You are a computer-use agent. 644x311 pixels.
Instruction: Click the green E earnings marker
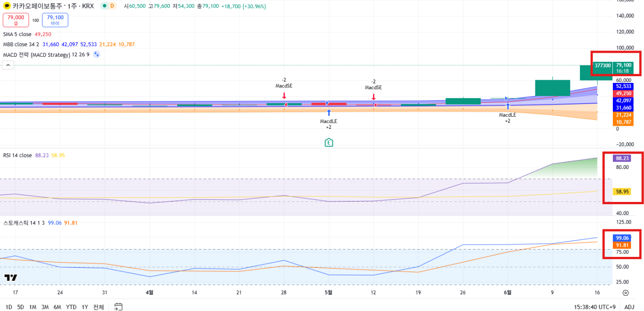(x=329, y=142)
